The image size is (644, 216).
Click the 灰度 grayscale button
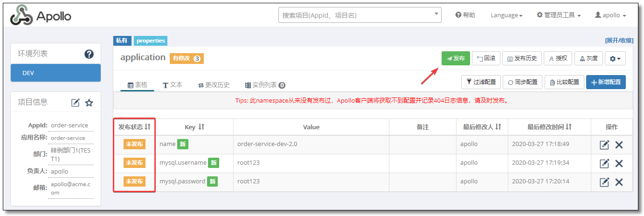tap(589, 58)
